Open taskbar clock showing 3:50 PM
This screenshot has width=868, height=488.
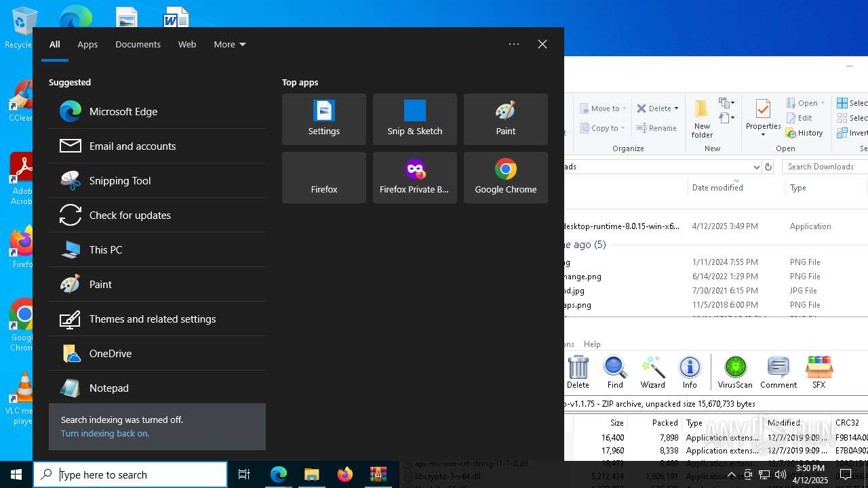[810, 474]
